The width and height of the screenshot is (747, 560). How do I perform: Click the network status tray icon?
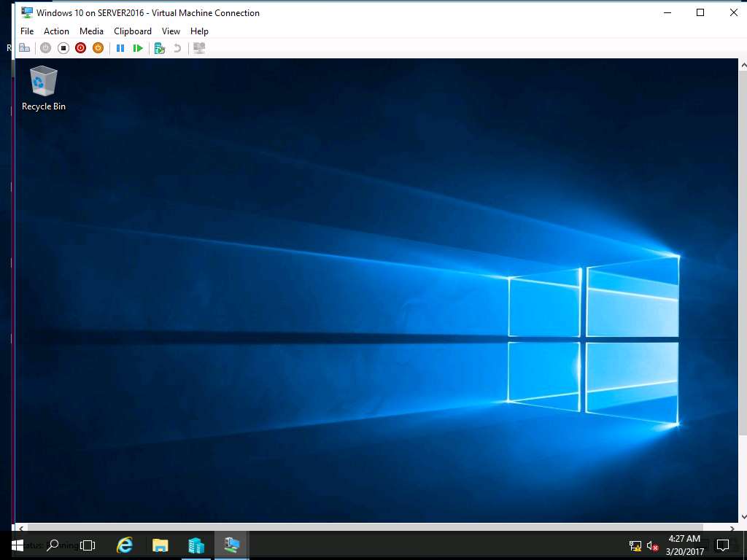[635, 546]
